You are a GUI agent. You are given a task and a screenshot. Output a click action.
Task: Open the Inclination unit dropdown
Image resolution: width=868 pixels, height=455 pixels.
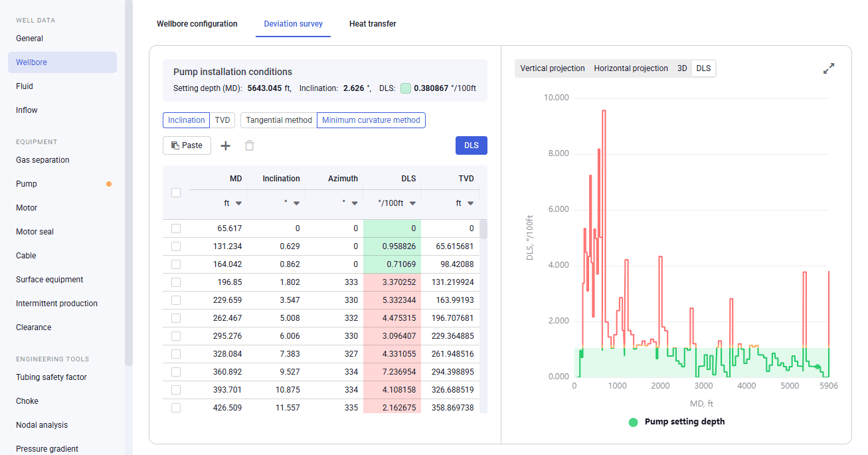click(292, 203)
